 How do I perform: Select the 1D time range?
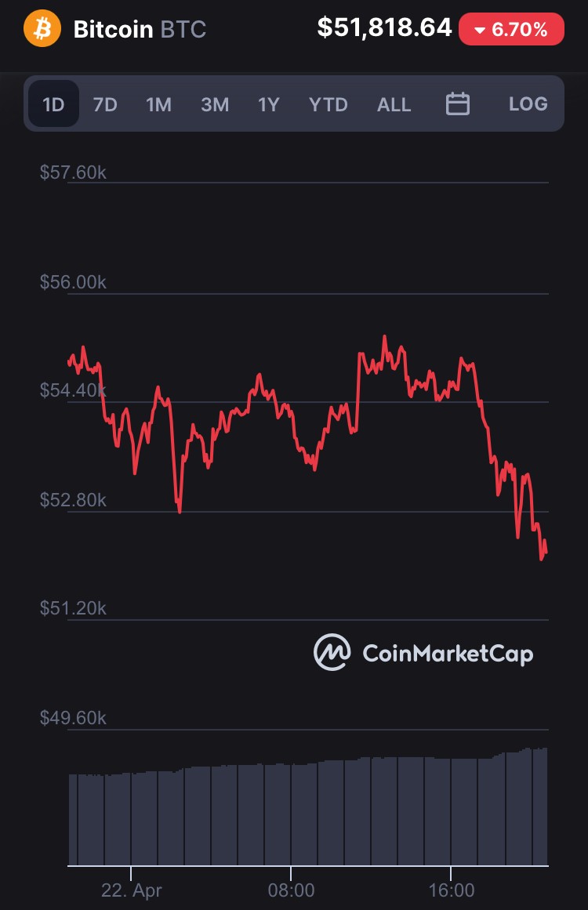pos(53,104)
